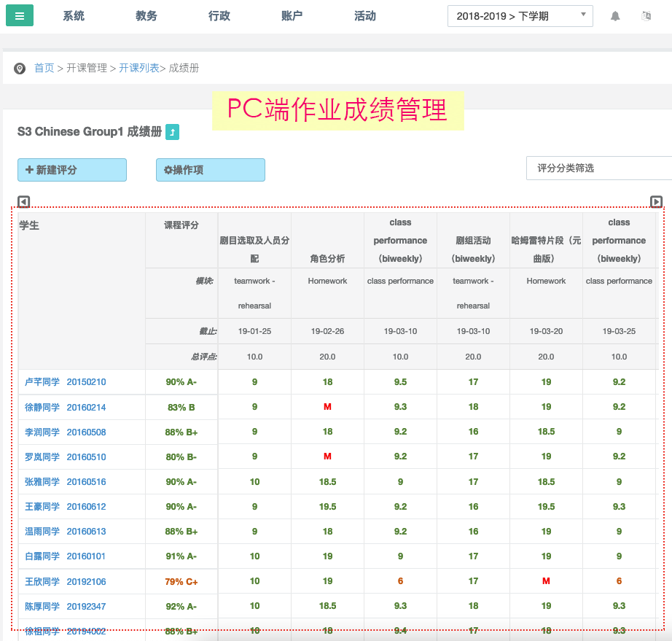Click the notification bell icon
Viewport: 672px width, 641px height.
[x=615, y=16]
